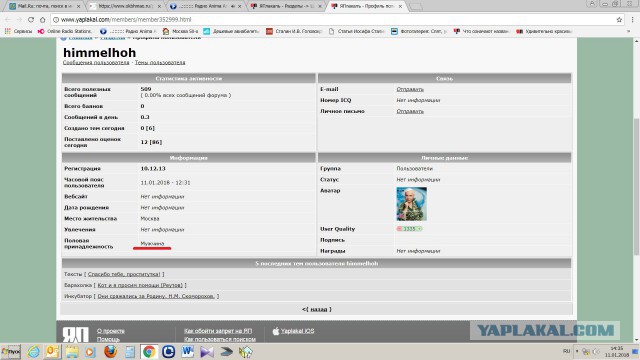
Task: Click the browser Back arrow
Action: [x=8, y=20]
